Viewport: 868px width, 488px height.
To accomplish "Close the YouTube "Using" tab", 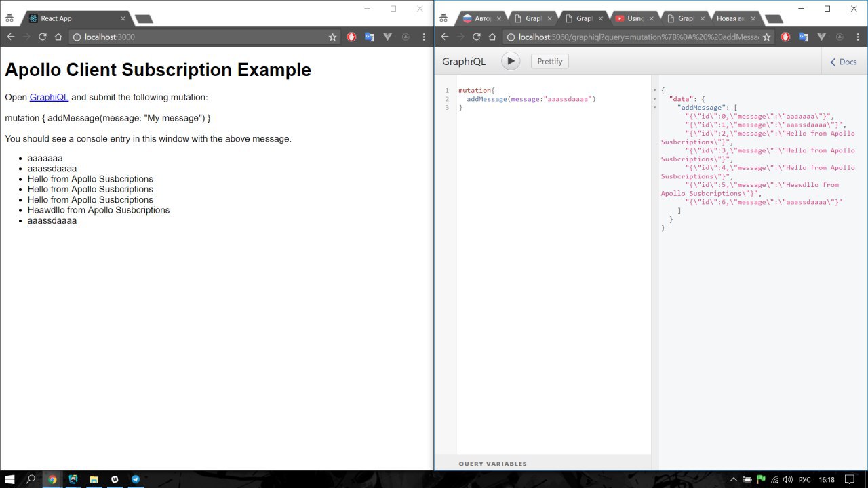I will click(651, 19).
